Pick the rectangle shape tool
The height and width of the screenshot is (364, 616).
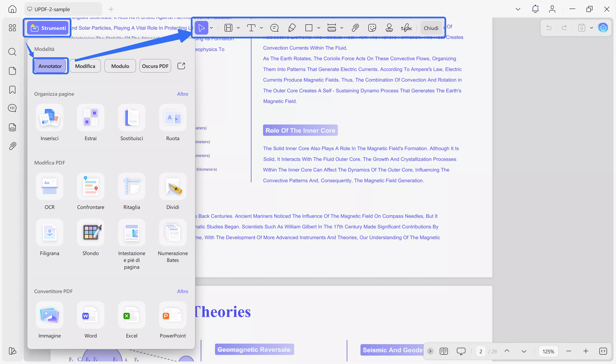point(308,28)
